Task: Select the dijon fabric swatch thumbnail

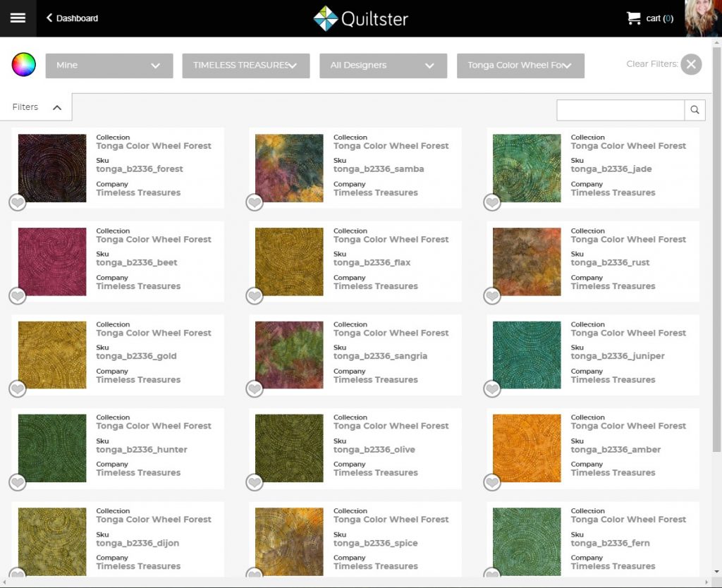Action: [52, 541]
